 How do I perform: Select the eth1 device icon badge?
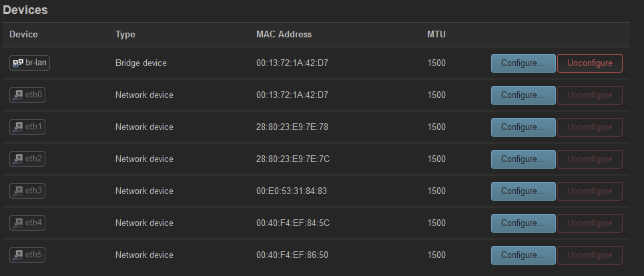27,127
